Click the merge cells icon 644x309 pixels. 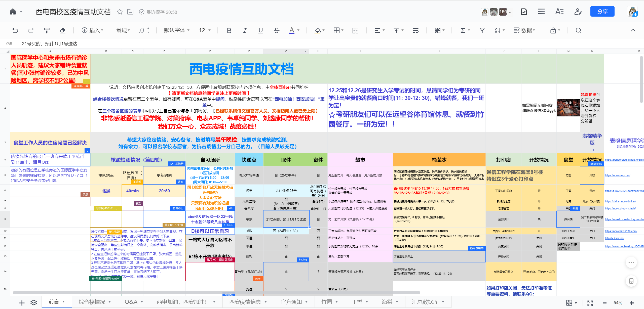click(355, 30)
